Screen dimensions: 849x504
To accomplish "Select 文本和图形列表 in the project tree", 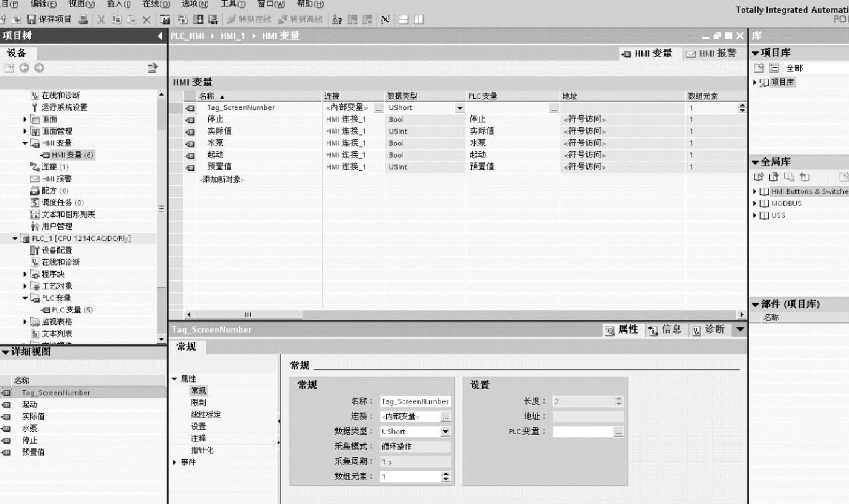I will 68,215.
